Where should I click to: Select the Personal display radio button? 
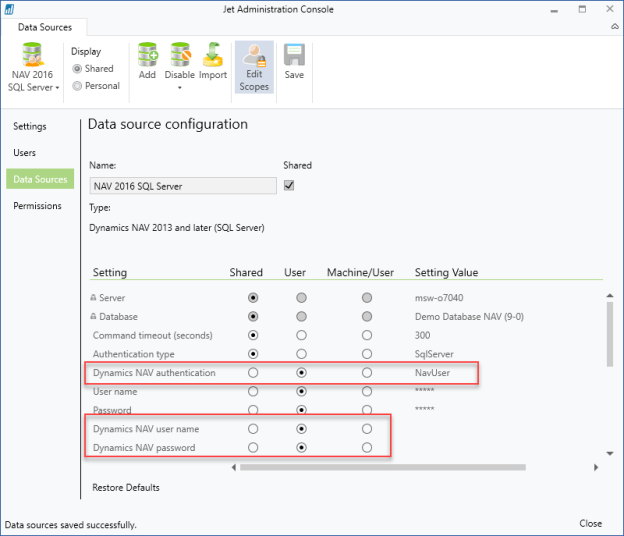[77, 86]
